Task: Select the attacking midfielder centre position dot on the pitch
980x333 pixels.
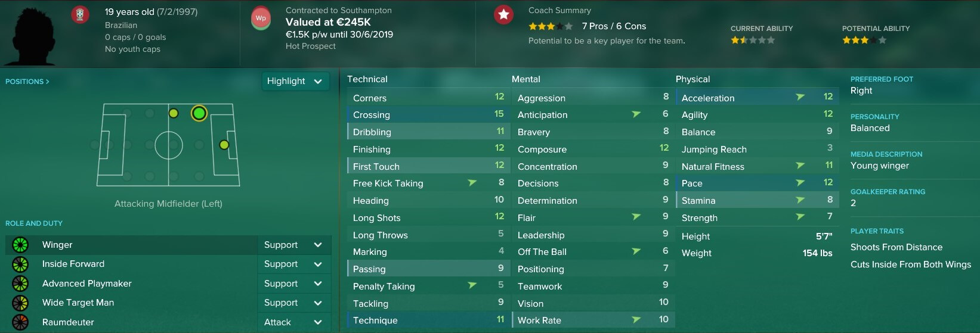Action: coord(199,145)
